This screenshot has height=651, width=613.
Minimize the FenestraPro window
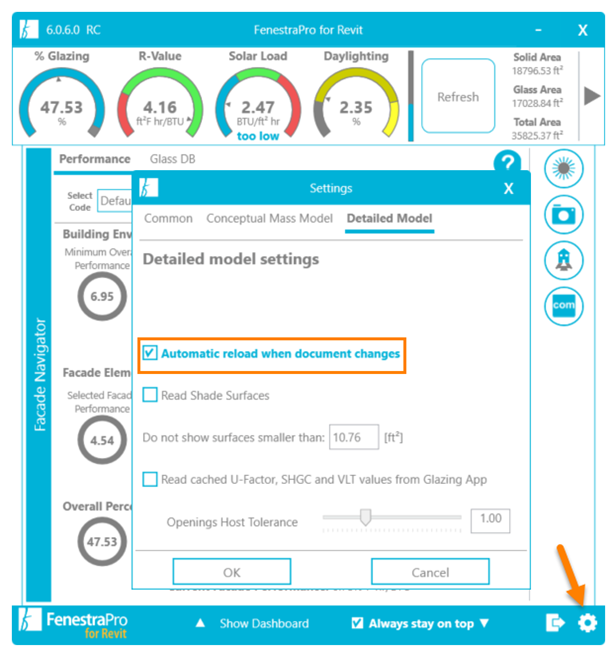[x=538, y=30]
